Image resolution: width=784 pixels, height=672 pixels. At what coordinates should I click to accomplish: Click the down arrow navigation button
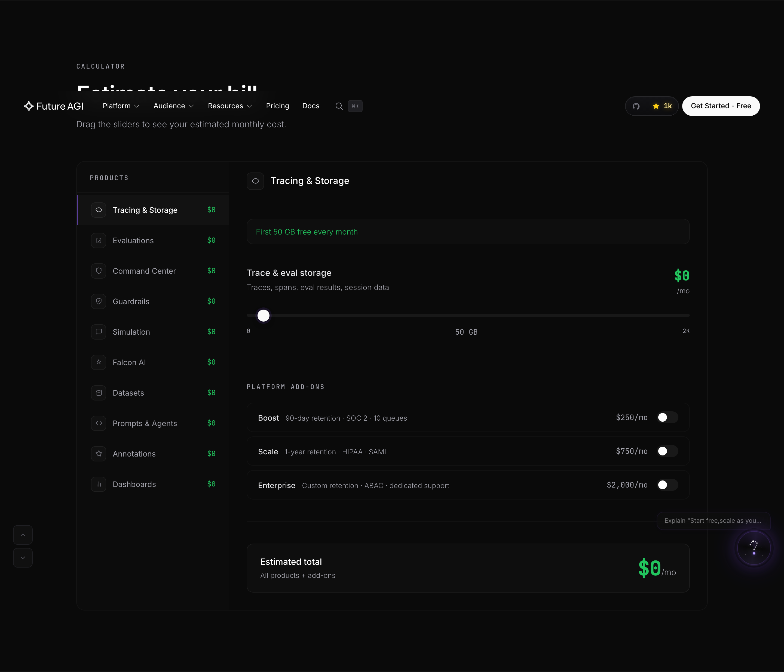[x=23, y=558]
